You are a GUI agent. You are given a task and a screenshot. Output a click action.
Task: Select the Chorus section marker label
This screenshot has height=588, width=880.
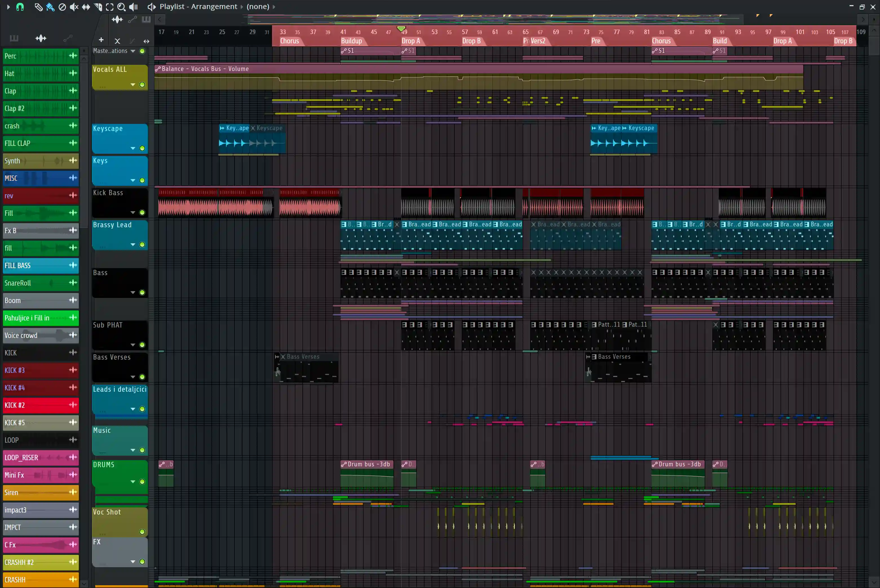pyautogui.click(x=289, y=41)
